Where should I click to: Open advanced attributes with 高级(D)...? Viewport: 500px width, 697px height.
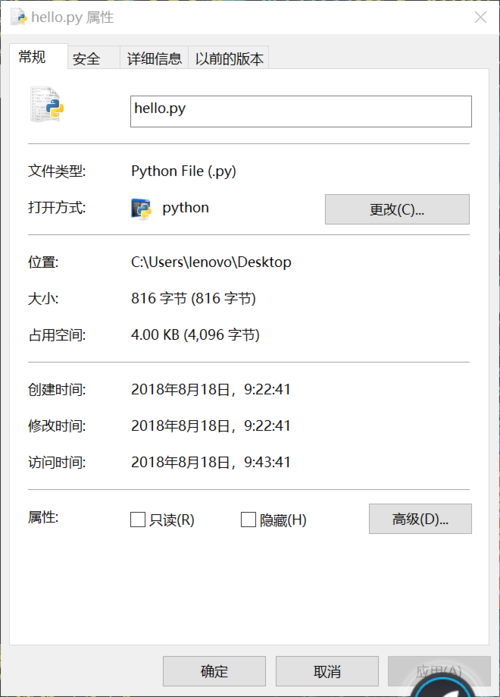click(x=420, y=519)
